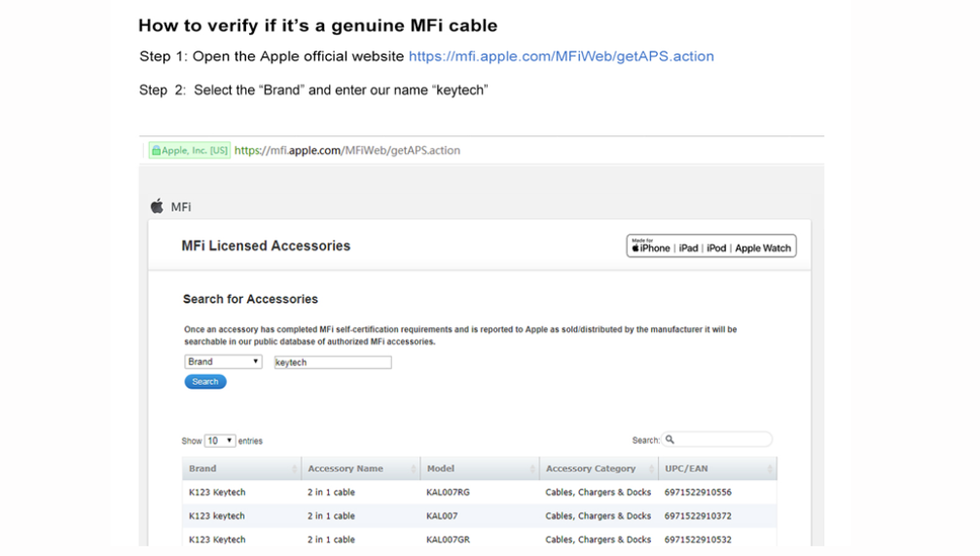The height and width of the screenshot is (556, 980).
Task: Sort by Accessory Name column arrows
Action: (x=414, y=468)
